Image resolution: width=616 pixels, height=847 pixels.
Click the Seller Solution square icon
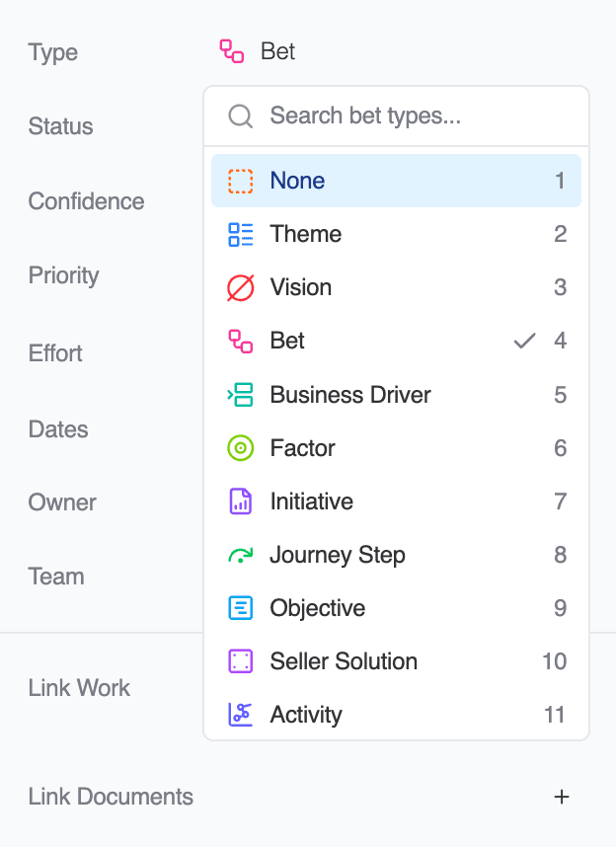click(241, 661)
